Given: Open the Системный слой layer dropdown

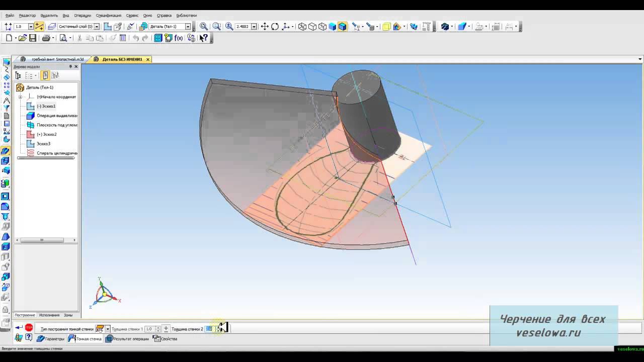Looking at the screenshot, I should pyautogui.click(x=97, y=27).
